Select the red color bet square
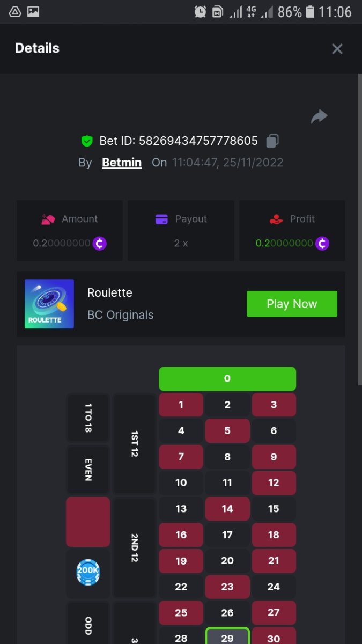Screen dimensions: 362x644 (88, 522)
